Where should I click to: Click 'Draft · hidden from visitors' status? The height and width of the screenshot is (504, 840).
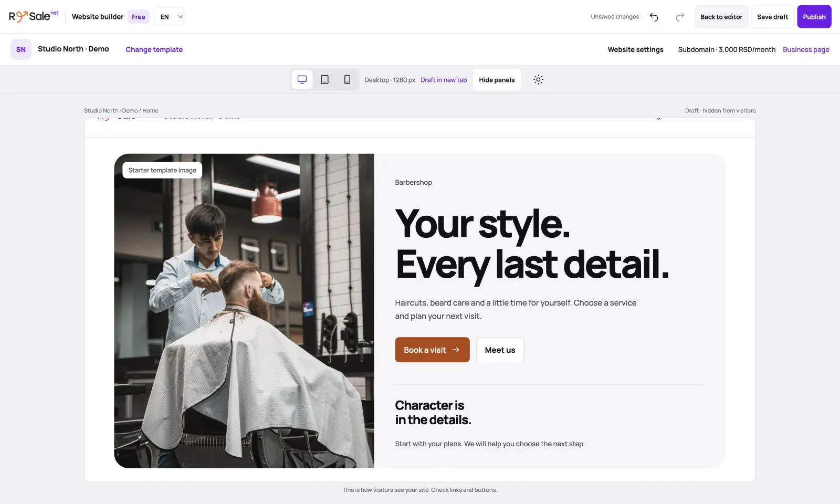[x=720, y=110]
